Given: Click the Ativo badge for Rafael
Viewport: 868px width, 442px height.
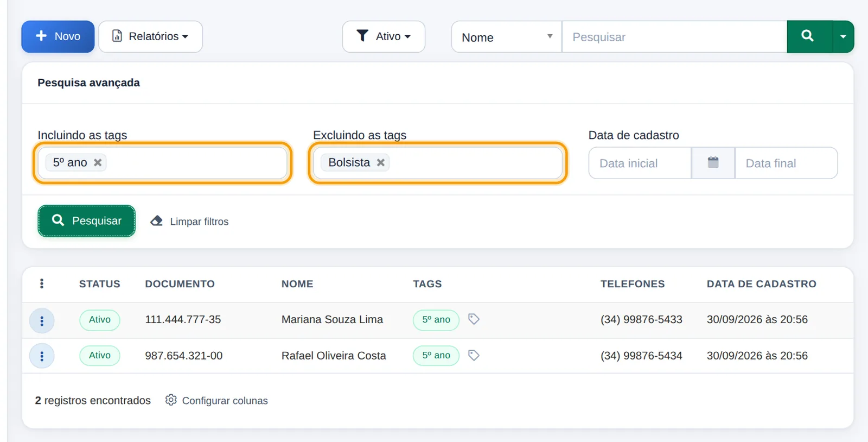Looking at the screenshot, I should pos(100,356).
